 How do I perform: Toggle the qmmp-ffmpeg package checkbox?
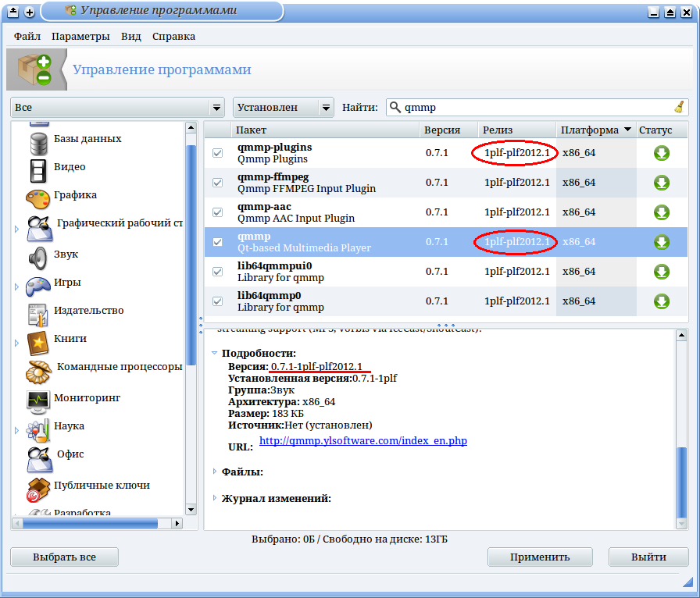217,183
